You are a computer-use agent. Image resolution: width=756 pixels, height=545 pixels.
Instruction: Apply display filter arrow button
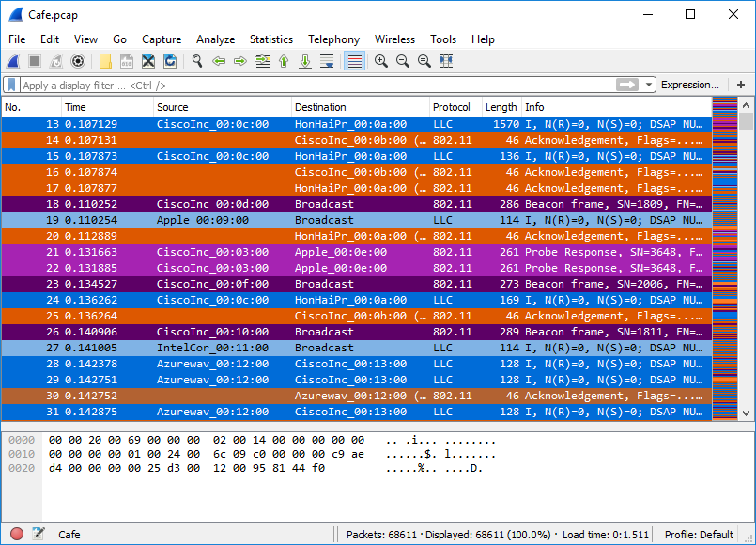point(627,85)
